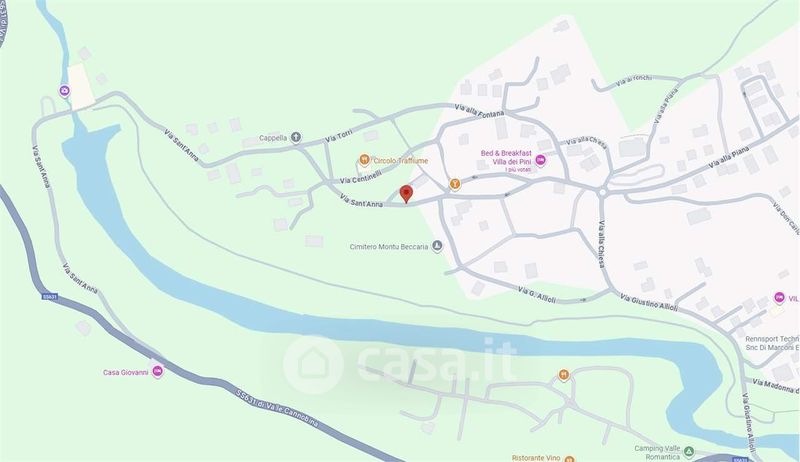Click the Camping Valle Romantica campsite icon
This screenshot has width=800, height=462.
[x=689, y=452]
